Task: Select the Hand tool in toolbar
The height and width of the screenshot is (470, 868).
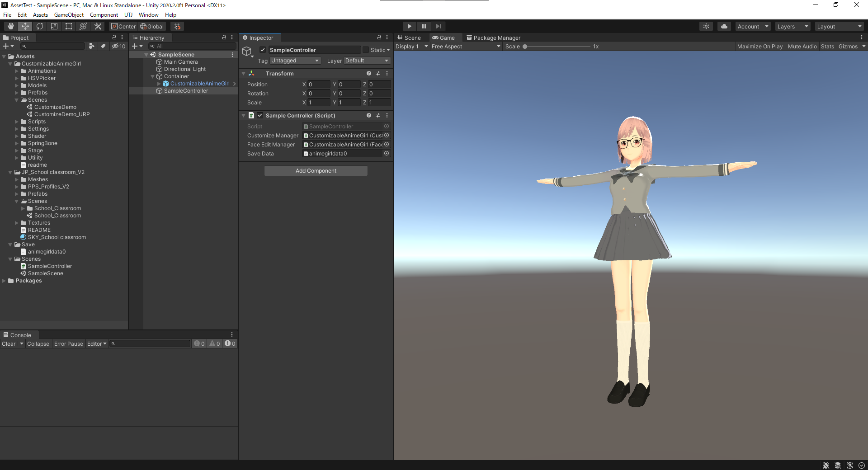Action: [x=10, y=26]
